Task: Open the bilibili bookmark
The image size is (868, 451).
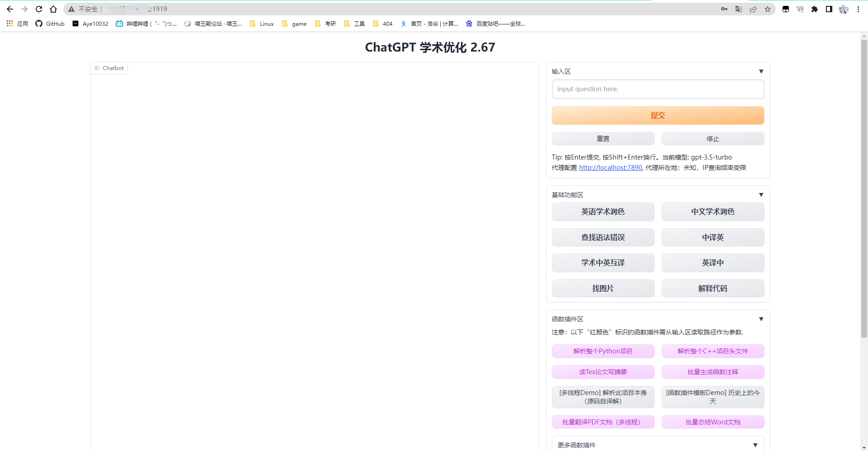Action: (x=146, y=23)
